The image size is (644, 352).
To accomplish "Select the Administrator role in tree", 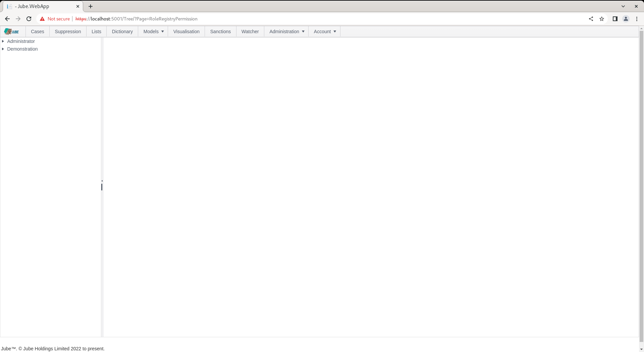I will click(x=21, y=41).
